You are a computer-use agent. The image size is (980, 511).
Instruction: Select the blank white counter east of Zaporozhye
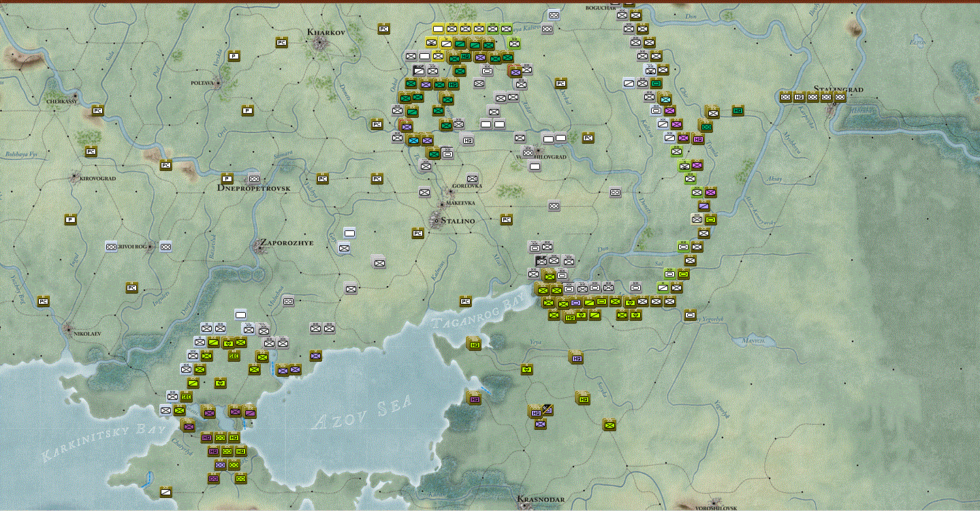tap(349, 233)
